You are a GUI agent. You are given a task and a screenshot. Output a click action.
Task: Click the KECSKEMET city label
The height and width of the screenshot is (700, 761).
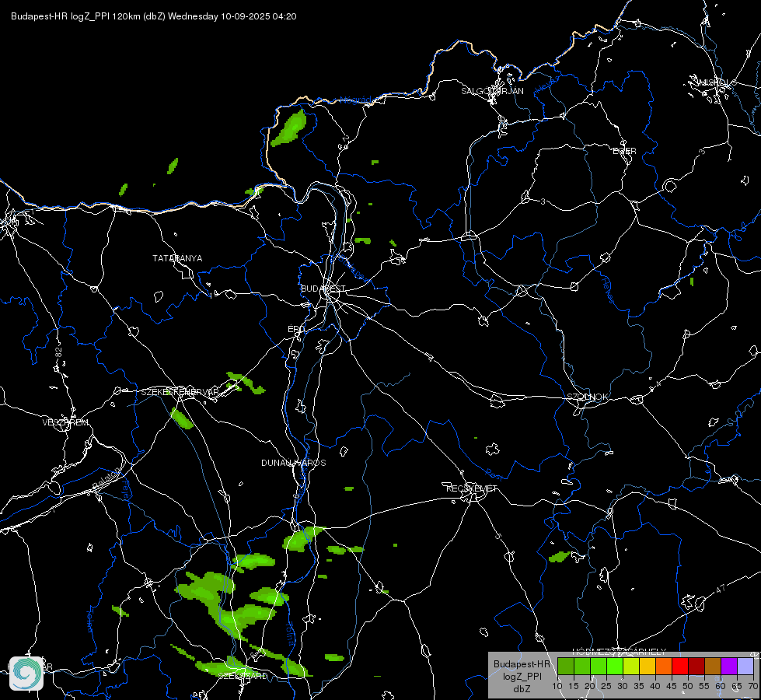point(472,488)
